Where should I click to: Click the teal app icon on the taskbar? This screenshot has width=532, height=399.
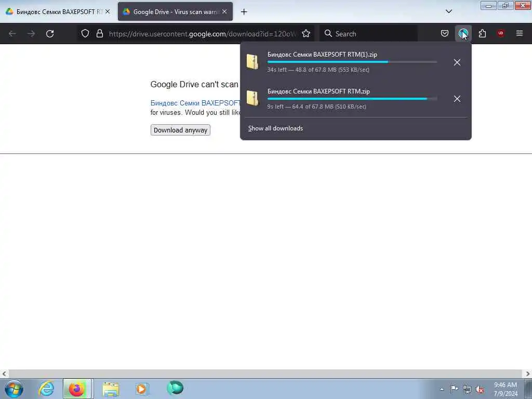click(175, 388)
